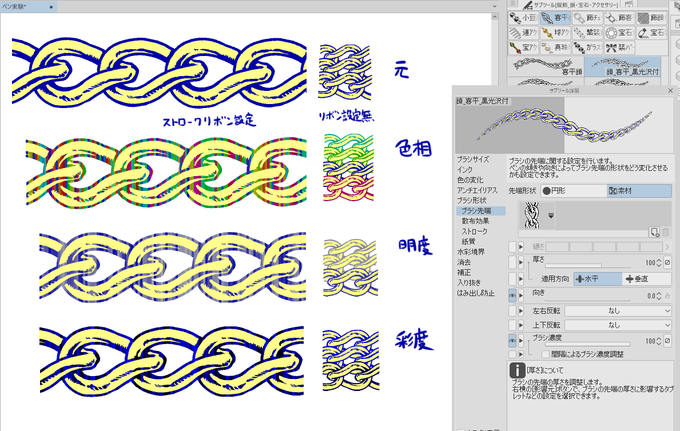The height and width of the screenshot is (431, 680).
Task: Select the 喜平 chain sub tool group
Action: click(x=556, y=18)
